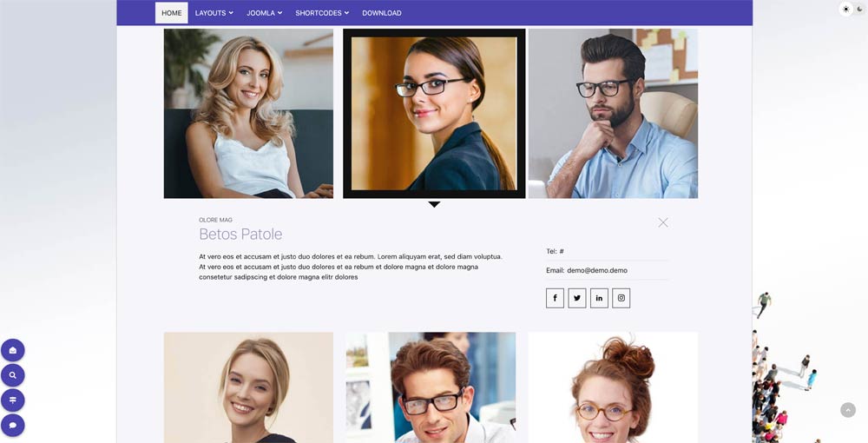The height and width of the screenshot is (443, 868).
Task: Open the Download menu item
Action: coord(381,13)
